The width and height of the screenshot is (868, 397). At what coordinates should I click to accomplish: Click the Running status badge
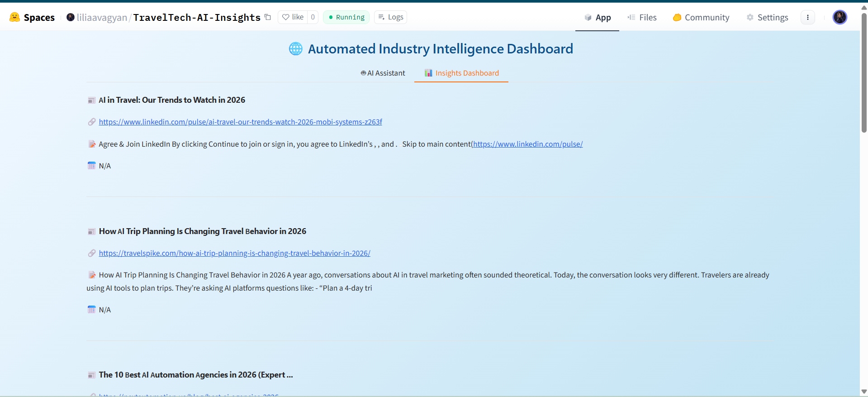tap(346, 17)
